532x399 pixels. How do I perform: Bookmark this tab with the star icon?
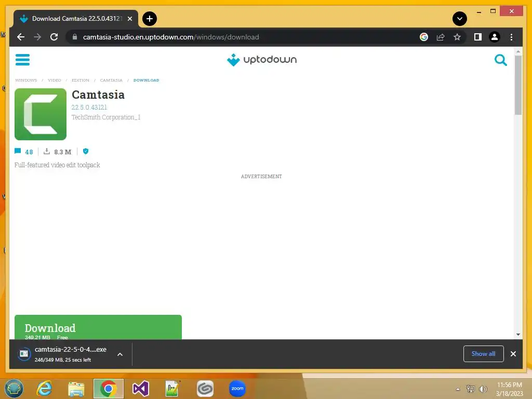pyautogui.click(x=457, y=37)
